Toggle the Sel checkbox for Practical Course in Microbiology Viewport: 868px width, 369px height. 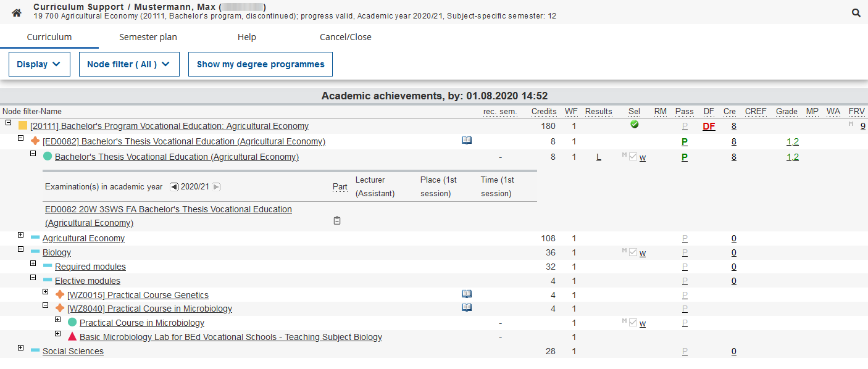633,323
